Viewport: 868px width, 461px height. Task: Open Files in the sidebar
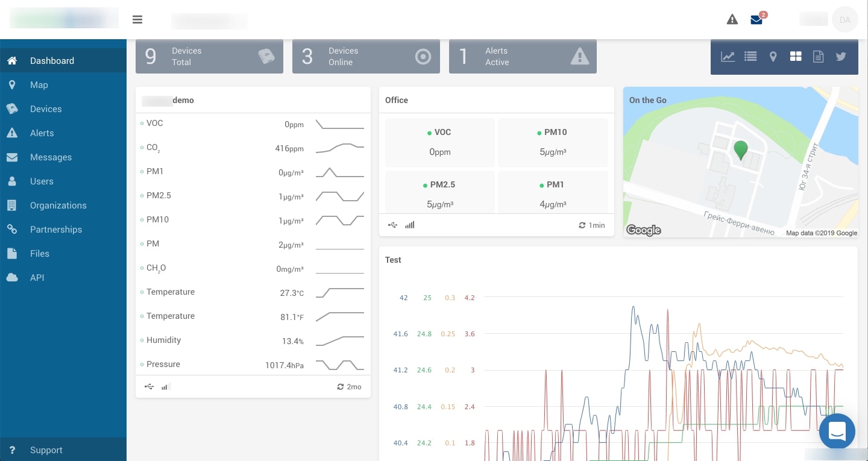[x=63, y=254]
